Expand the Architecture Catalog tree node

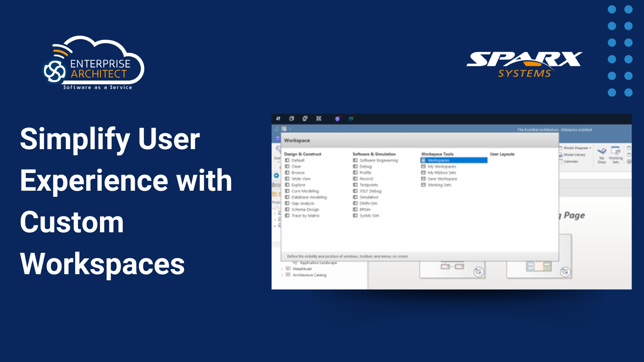click(282, 275)
